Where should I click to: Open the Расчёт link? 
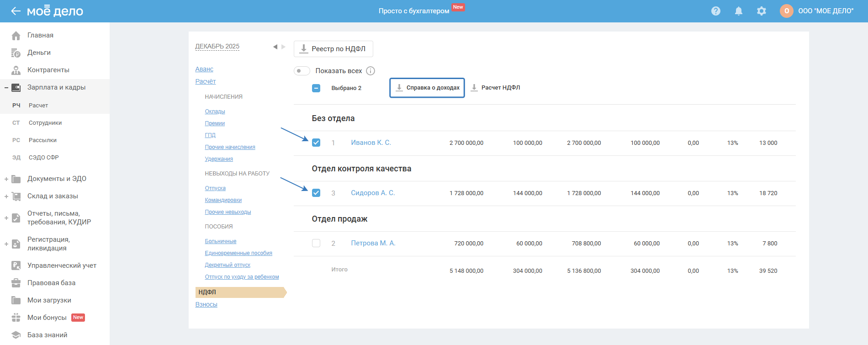pyautogui.click(x=206, y=81)
